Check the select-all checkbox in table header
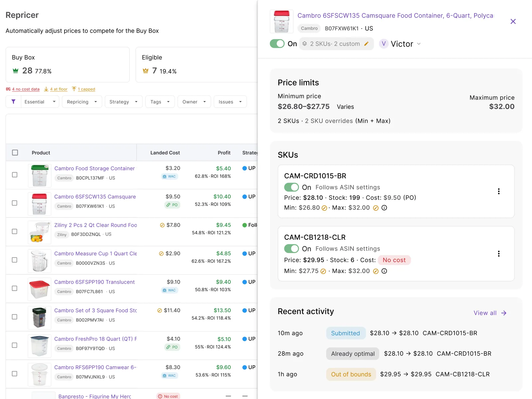 (15, 153)
